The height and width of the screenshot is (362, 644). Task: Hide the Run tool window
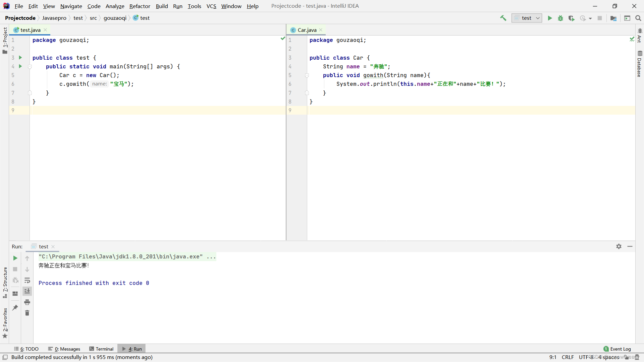pos(630,246)
